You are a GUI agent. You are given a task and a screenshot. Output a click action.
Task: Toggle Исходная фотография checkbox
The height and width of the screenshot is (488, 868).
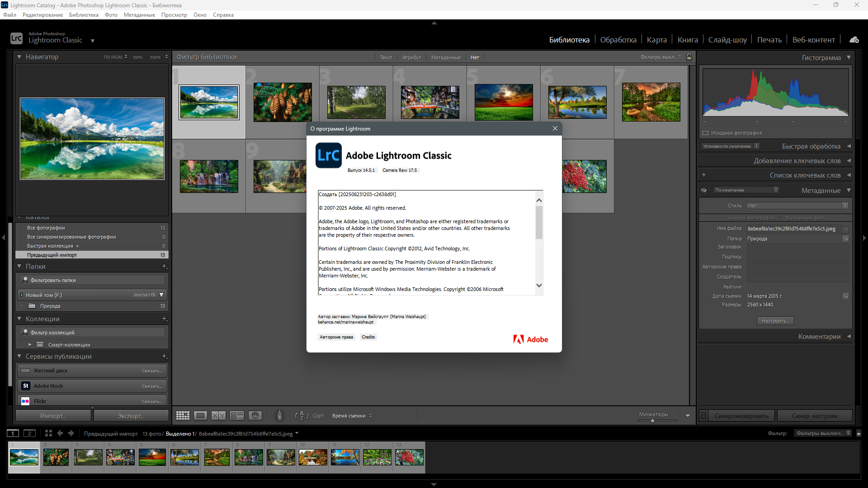(x=705, y=133)
